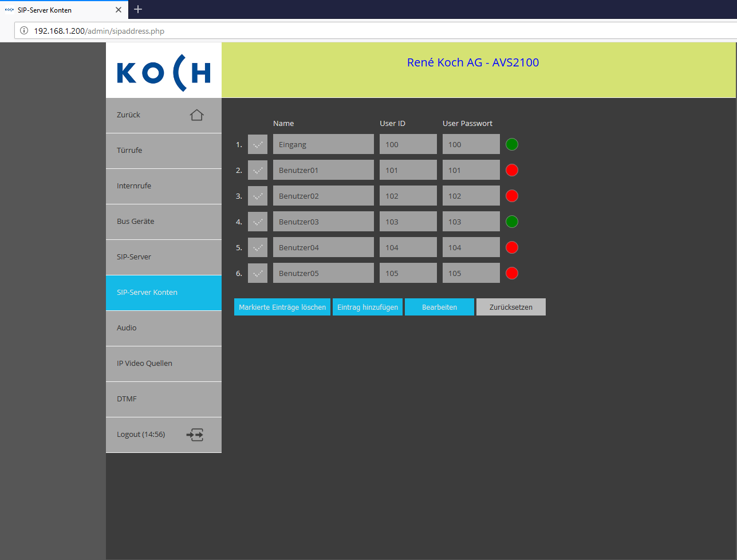Tick the checkbox for Benutzer03
This screenshot has width=737, height=560.
click(x=258, y=222)
